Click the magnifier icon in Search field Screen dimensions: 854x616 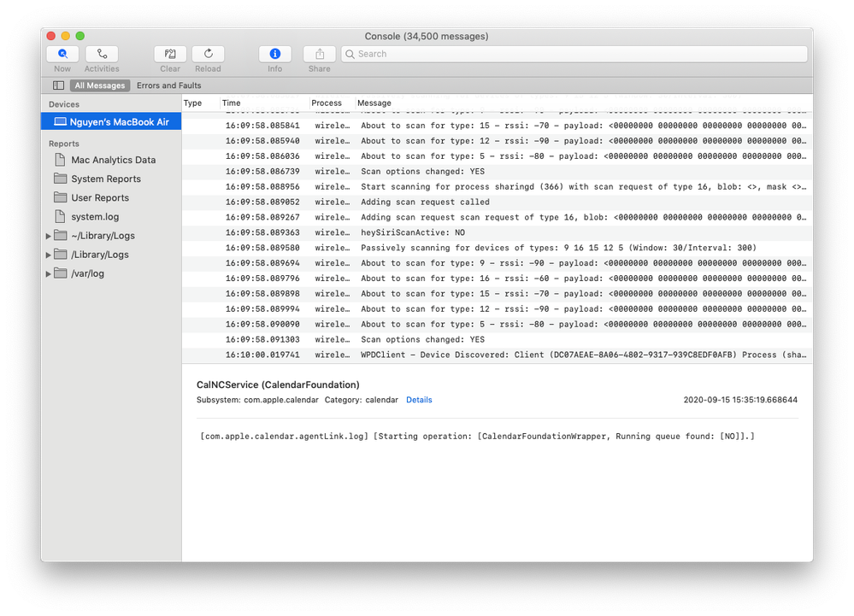(x=350, y=54)
